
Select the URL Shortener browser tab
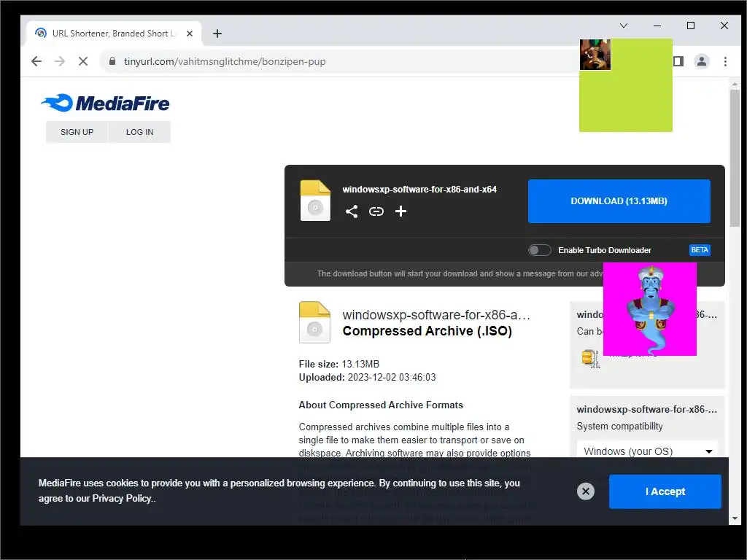115,34
